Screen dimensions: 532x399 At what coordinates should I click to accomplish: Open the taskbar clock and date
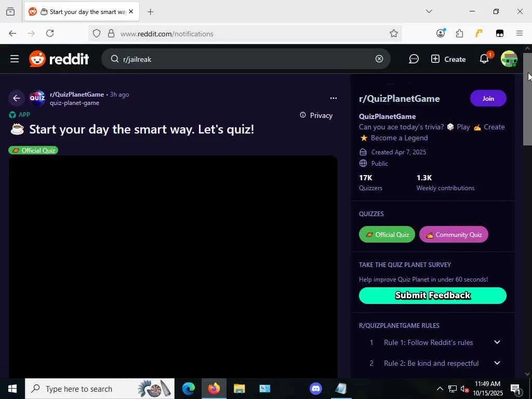(487, 389)
